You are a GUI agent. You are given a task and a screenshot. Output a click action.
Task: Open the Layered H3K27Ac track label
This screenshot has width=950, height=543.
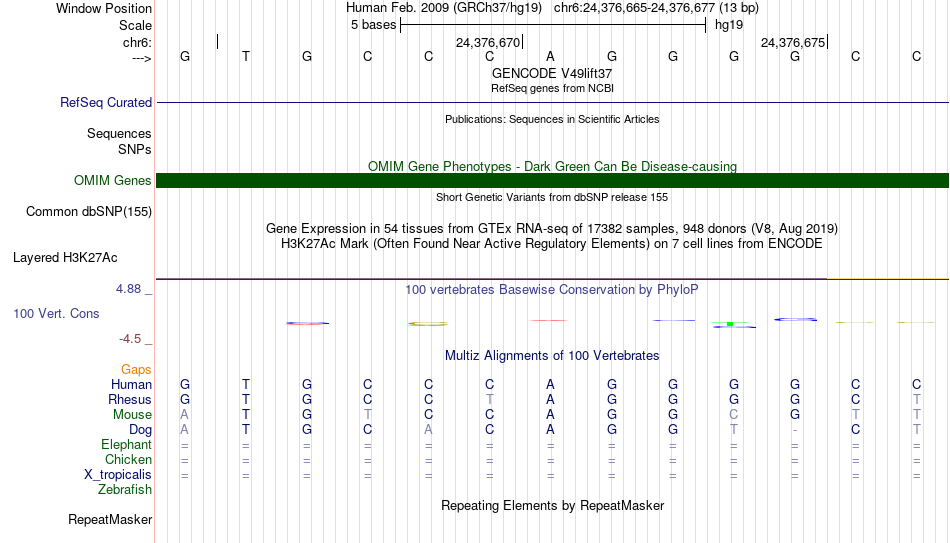(x=65, y=258)
